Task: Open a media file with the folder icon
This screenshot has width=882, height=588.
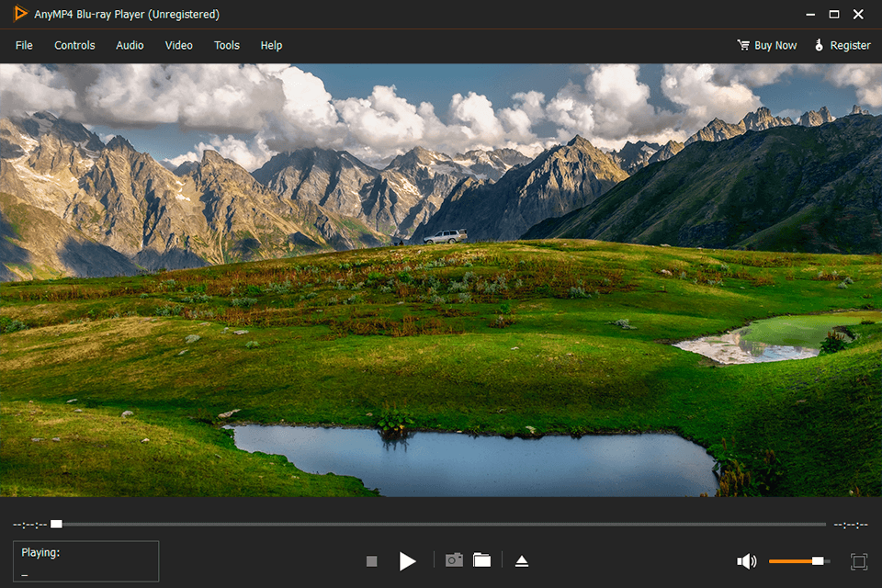Action: 481,560
